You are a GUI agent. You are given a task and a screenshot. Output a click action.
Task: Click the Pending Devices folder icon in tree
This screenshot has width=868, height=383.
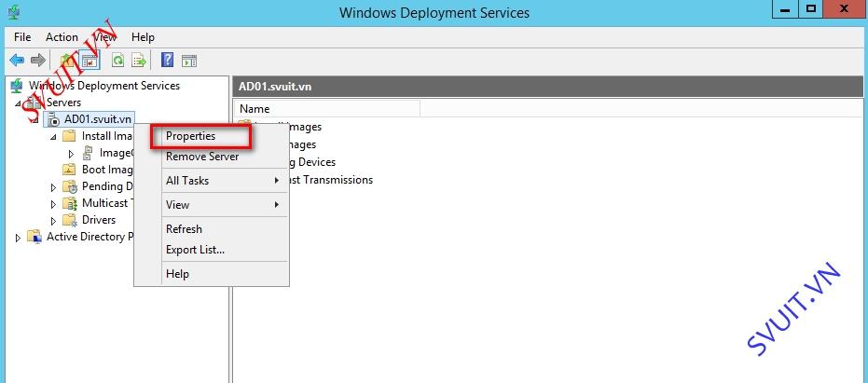70,186
